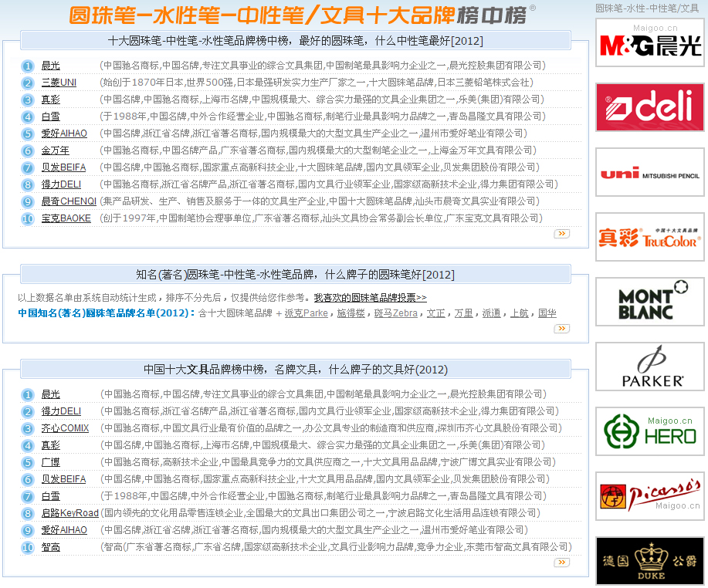Open the green HERO brand logo
The height and width of the screenshot is (588, 708).
coord(650,431)
